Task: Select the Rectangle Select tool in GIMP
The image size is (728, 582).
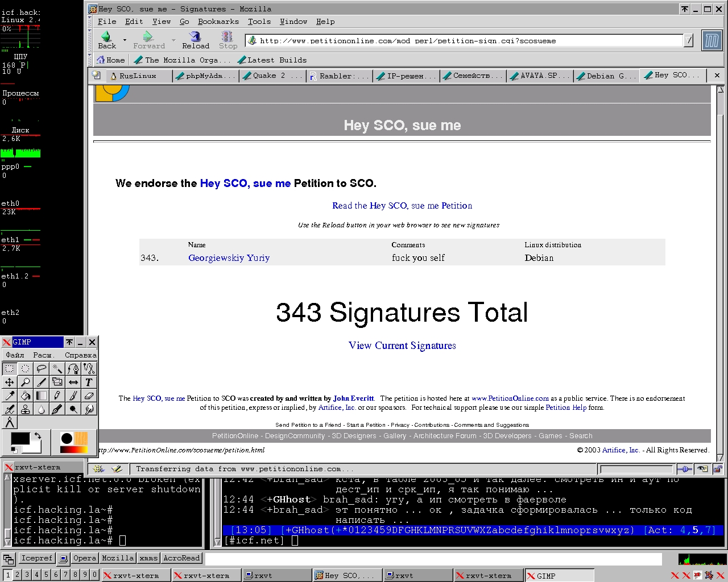Action: click(x=10, y=369)
